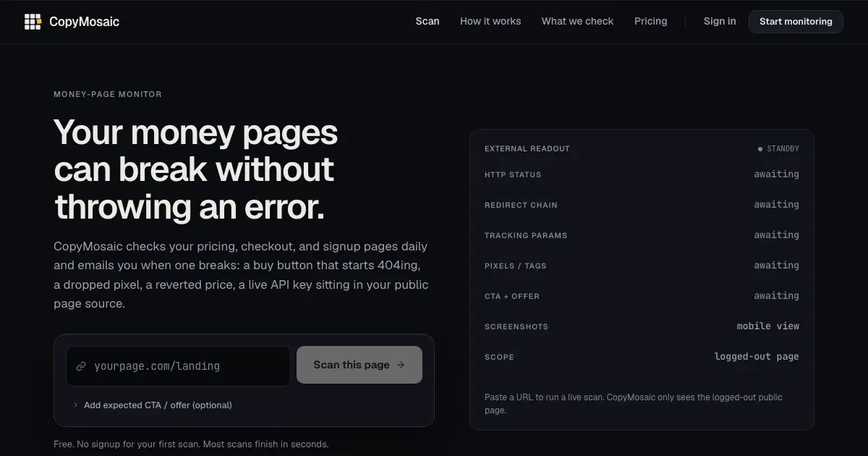
Task: Click the STANDBY status dot indicator
Action: 760,149
